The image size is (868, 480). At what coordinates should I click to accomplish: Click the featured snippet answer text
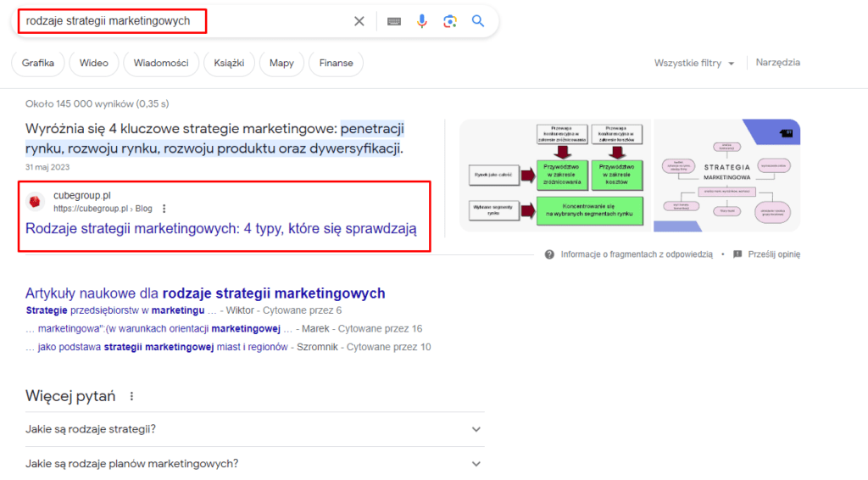[214, 138]
